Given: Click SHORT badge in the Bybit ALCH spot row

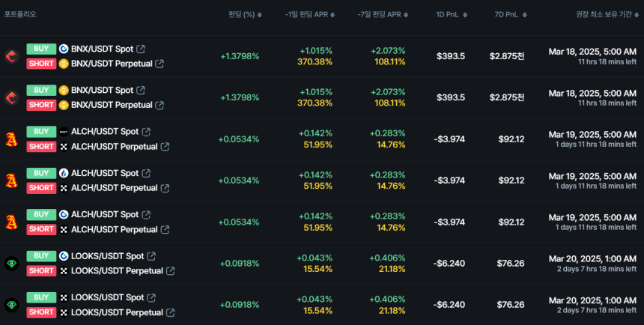Looking at the screenshot, I should [41, 146].
